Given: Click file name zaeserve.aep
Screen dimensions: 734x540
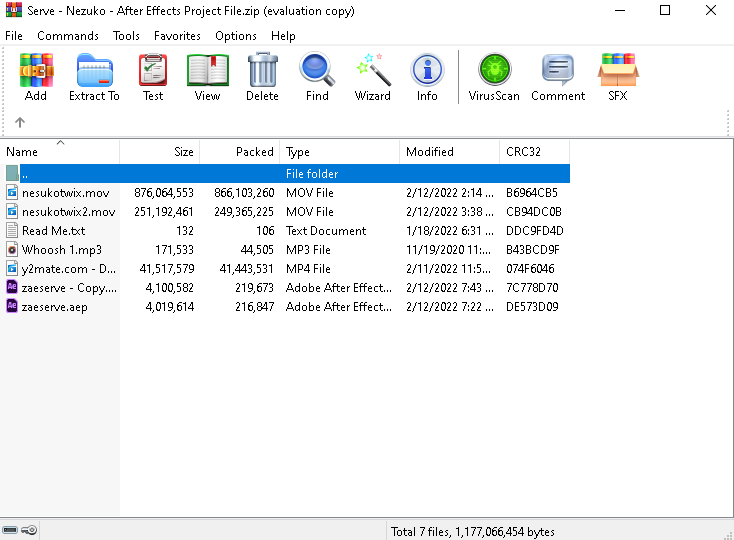Looking at the screenshot, I should click(x=54, y=307).
